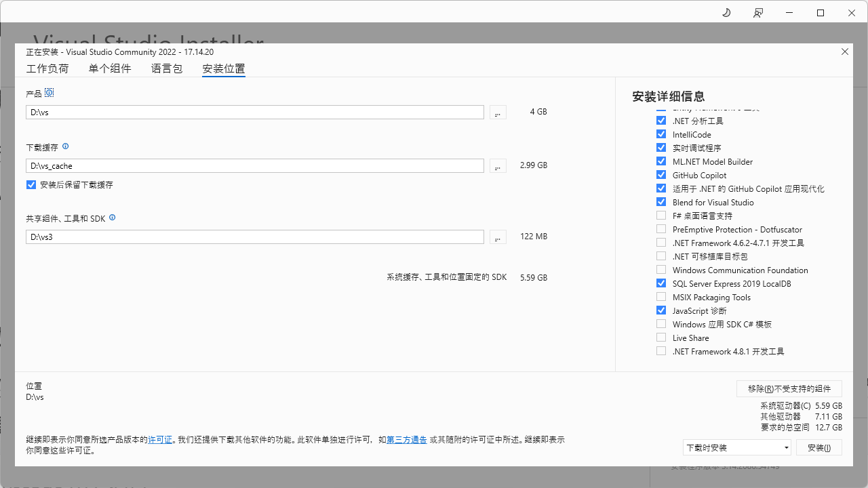Browse for the product install folder
Image resolution: width=868 pixels, height=488 pixels.
coord(497,112)
